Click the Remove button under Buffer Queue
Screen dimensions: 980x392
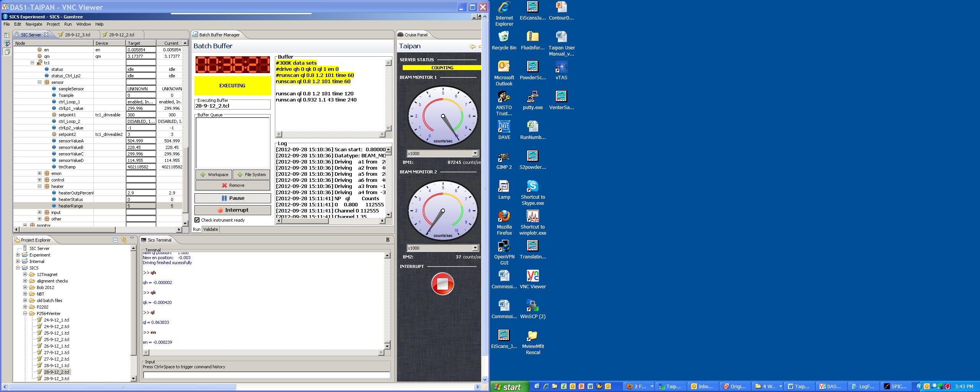[232, 185]
